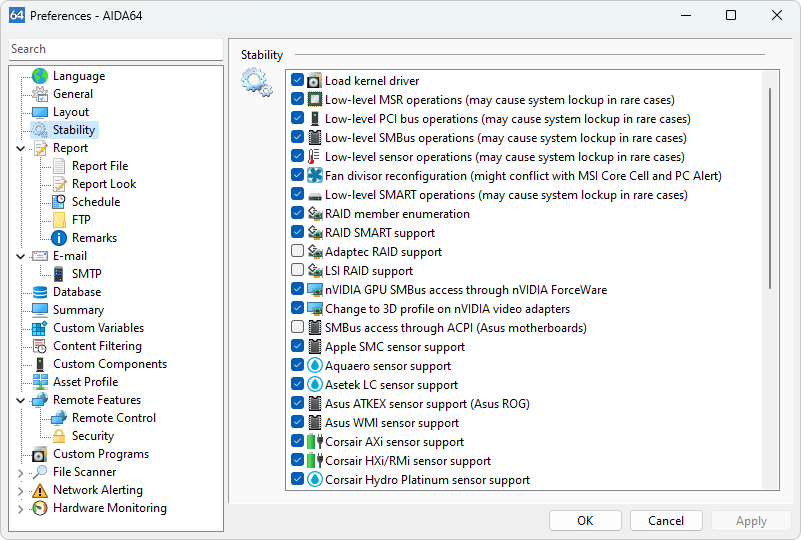
Task: Enable Adaptec RAID support checkbox
Action: (x=297, y=251)
